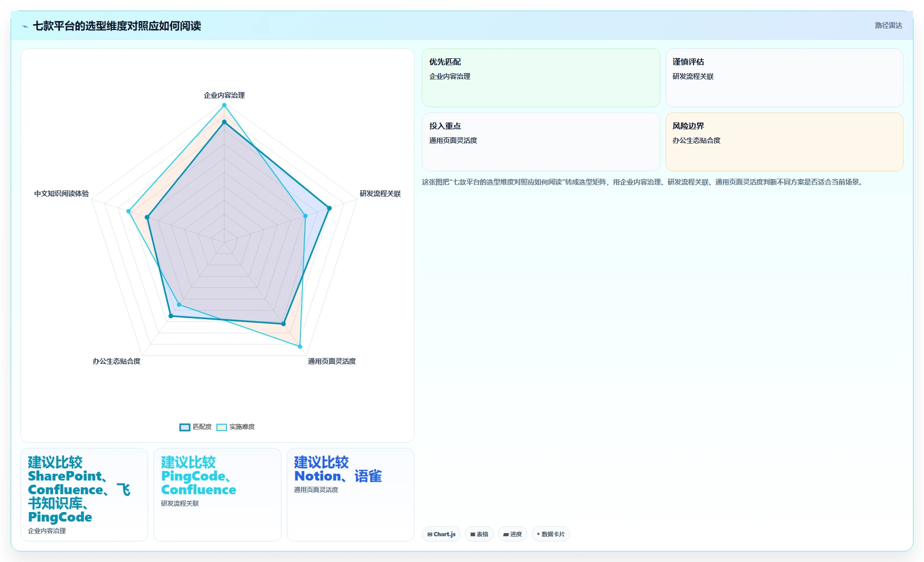Click the 数据卡片 tag pill

point(551,534)
